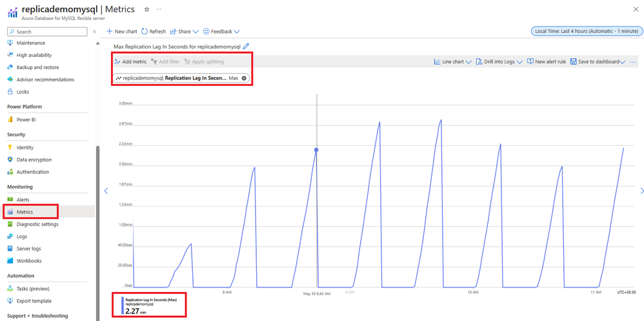Open the Local Time range picker
The width and height of the screenshot is (644, 321).
(x=586, y=31)
